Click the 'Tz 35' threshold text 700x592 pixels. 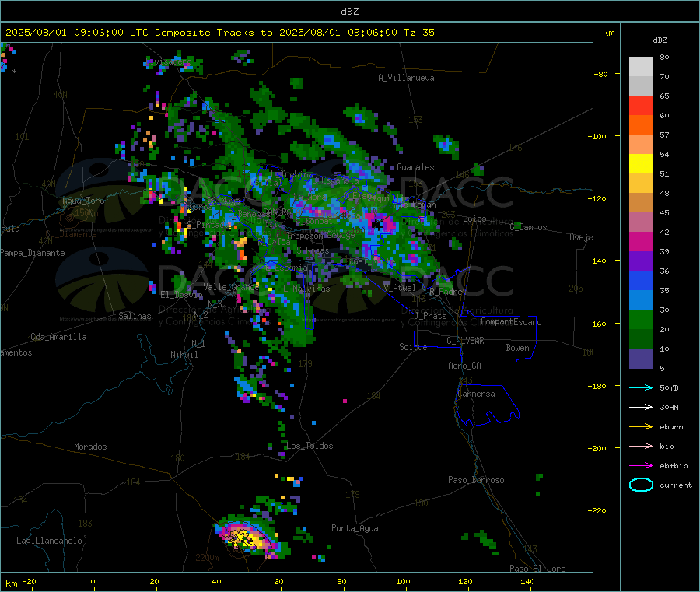pyautogui.click(x=418, y=33)
